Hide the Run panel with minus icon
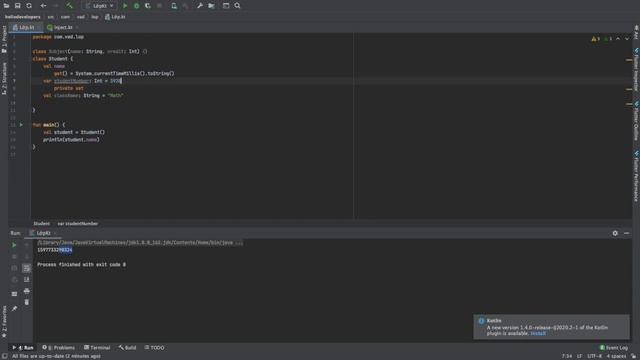Screen dimensions: 640x360 tap(627, 233)
